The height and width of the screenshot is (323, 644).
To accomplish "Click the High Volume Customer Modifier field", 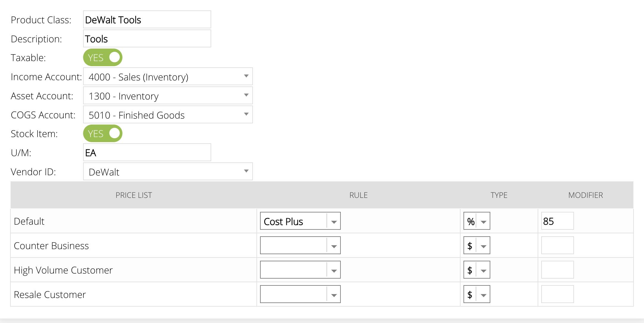I will [557, 270].
